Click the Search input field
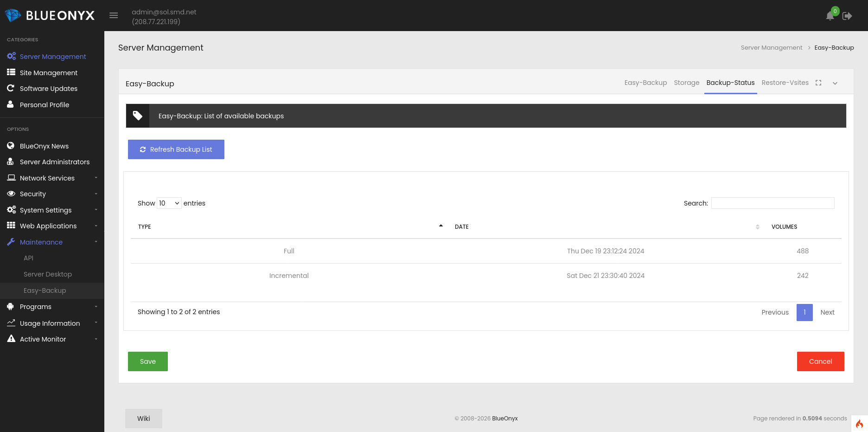 point(772,203)
